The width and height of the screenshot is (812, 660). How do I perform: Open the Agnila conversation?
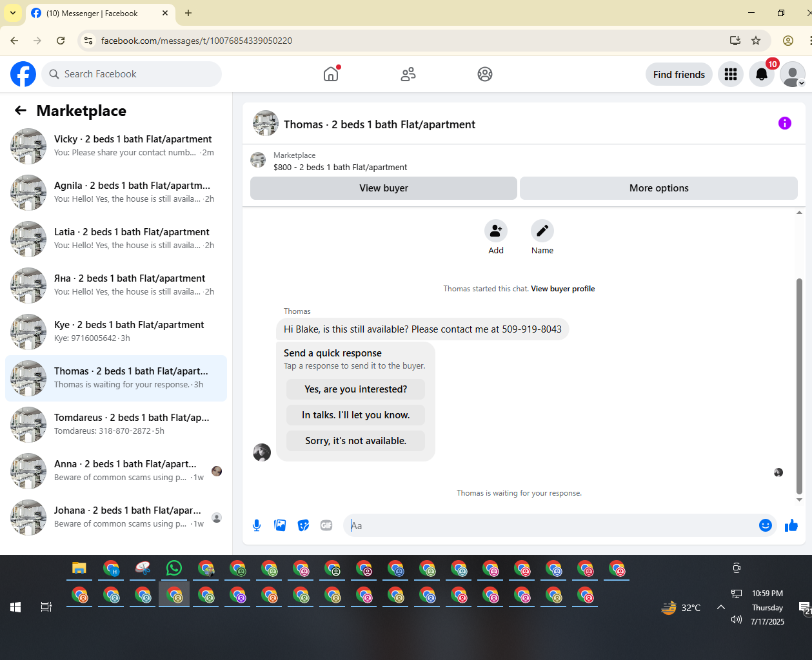pos(116,193)
